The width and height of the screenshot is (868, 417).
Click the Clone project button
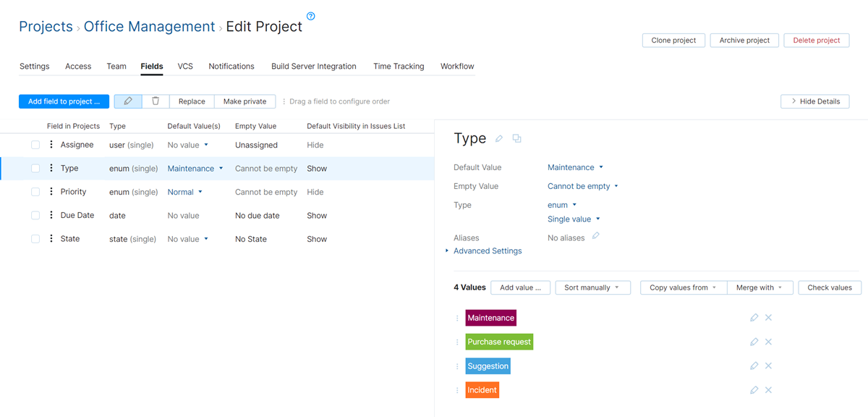pos(673,41)
